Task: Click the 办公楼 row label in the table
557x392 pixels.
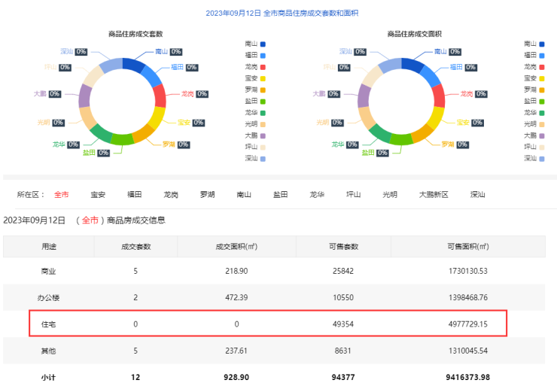Action: tap(47, 297)
